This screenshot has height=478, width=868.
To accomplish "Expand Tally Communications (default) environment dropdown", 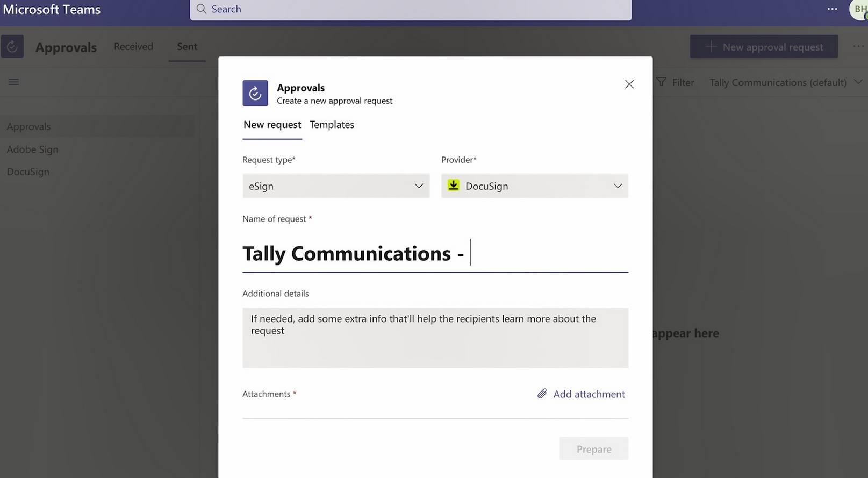I will [x=785, y=82].
